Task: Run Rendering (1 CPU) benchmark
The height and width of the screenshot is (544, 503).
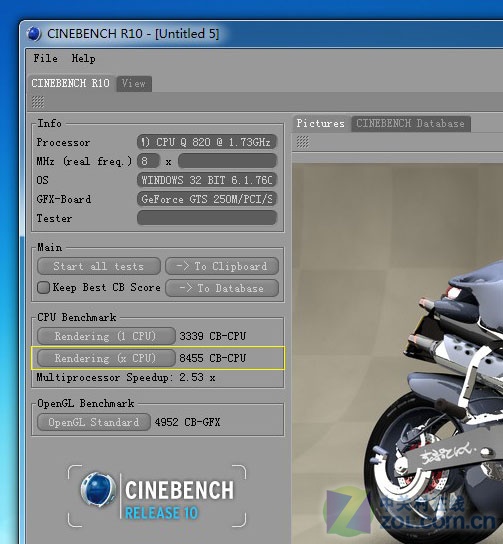Action: click(106, 336)
